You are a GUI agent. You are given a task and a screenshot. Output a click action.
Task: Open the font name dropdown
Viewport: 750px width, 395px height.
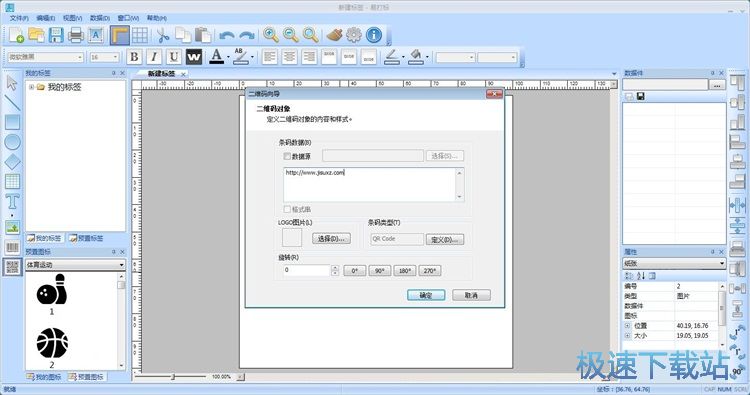(80, 57)
